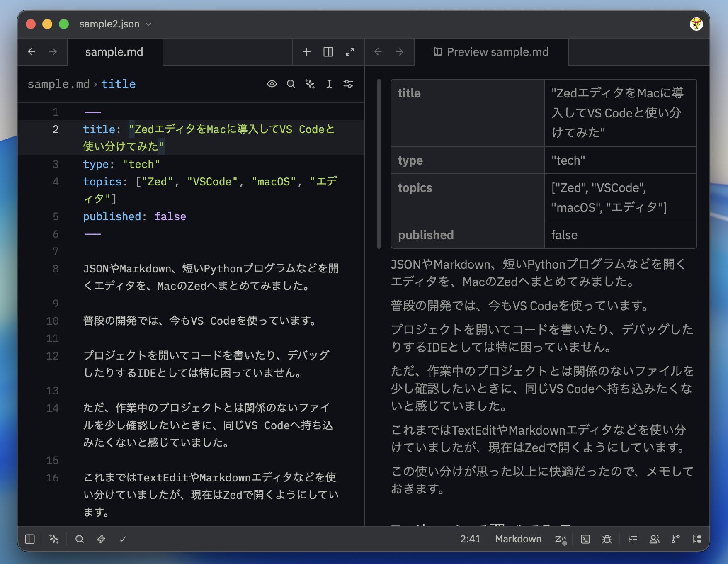Go back in the preview pane

point(378,52)
